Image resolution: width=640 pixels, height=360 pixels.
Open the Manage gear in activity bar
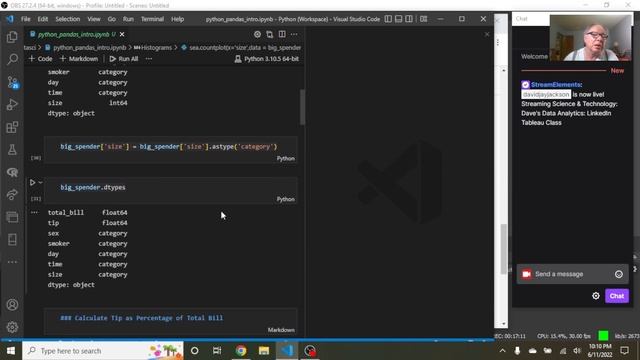[12, 327]
